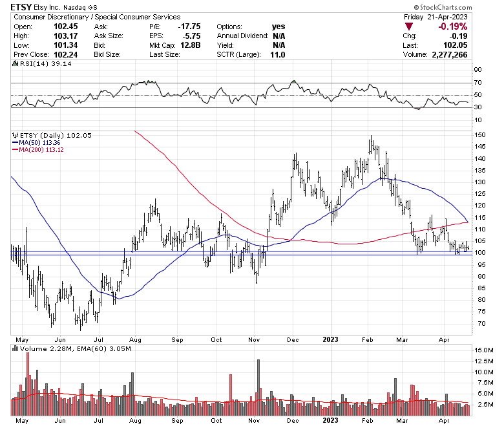
Task: Click the 30 level on the RSI axis
Action: pyautogui.click(x=478, y=107)
